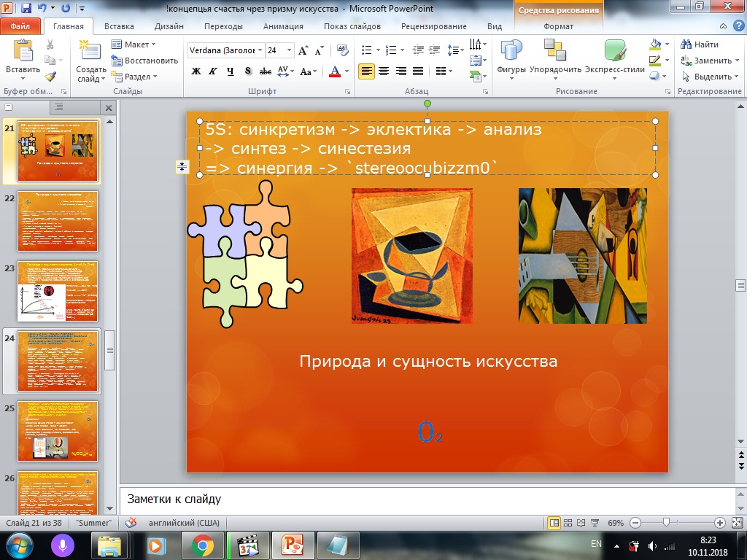
Task: Activate the Format Painter brush
Action: pyautogui.click(x=50, y=76)
